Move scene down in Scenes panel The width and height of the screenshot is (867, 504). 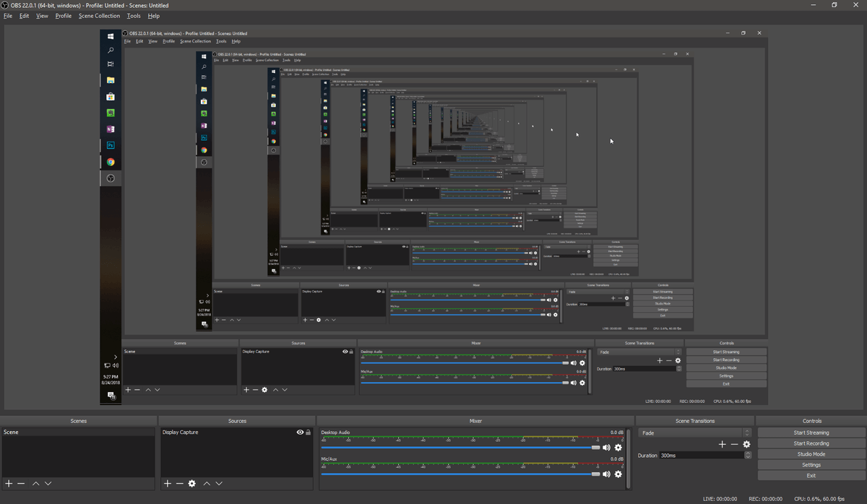tap(48, 483)
